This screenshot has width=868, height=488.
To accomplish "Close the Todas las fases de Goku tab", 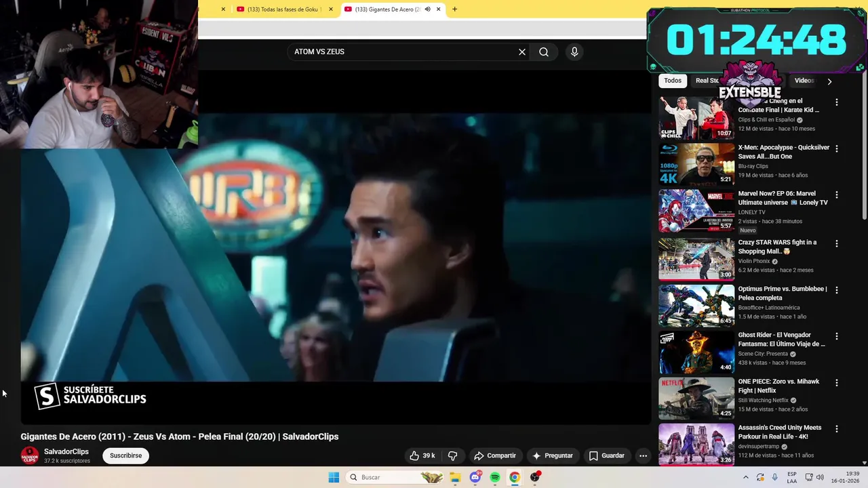I will tap(331, 9).
